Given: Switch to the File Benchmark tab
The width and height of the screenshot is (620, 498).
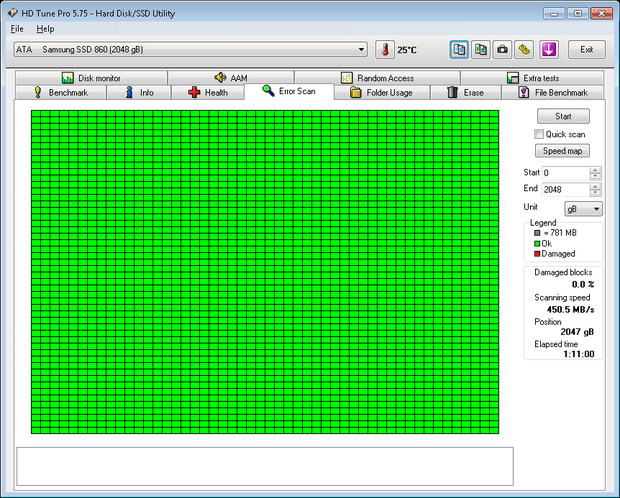Looking at the screenshot, I should point(553,93).
